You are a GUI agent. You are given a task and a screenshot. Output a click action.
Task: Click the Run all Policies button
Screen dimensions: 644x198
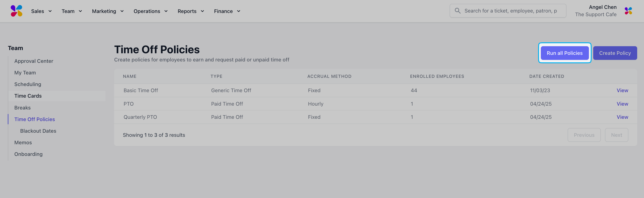tap(565, 53)
